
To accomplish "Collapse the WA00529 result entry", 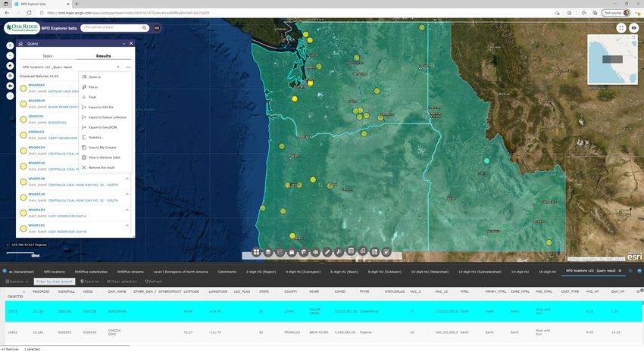I will 127,194.
